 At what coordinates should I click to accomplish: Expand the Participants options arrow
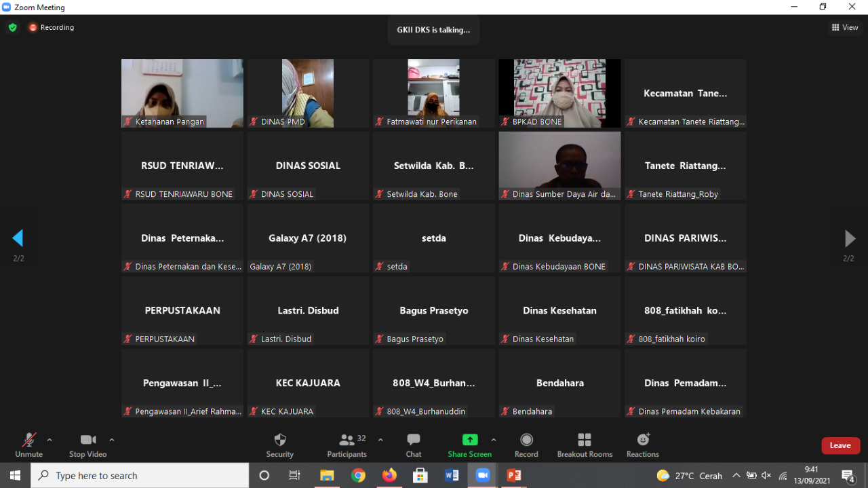pyautogui.click(x=380, y=440)
